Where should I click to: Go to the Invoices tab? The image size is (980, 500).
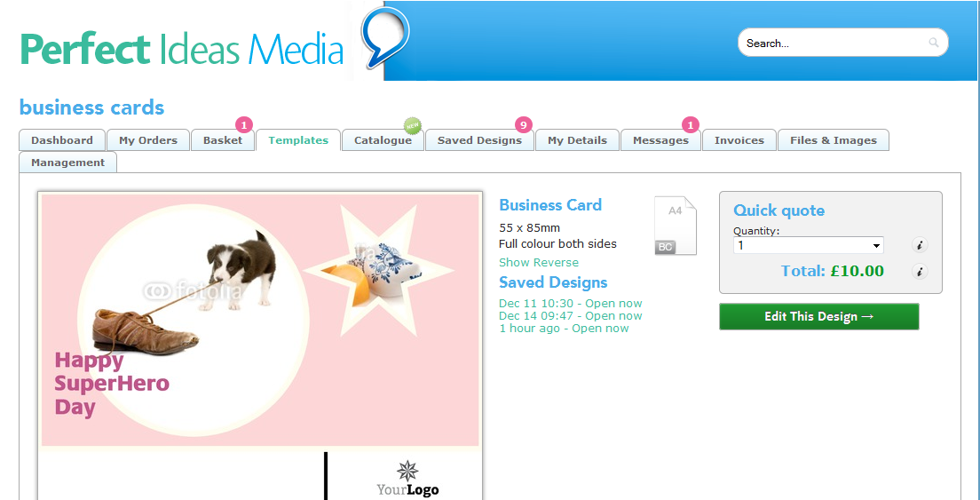click(x=739, y=140)
